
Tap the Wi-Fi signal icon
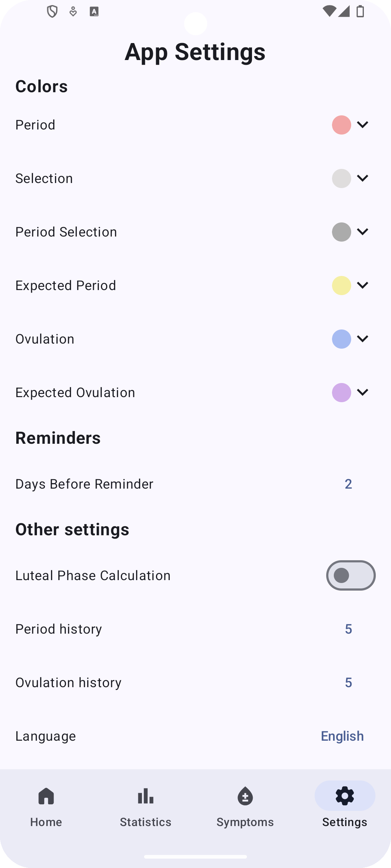[x=329, y=12]
